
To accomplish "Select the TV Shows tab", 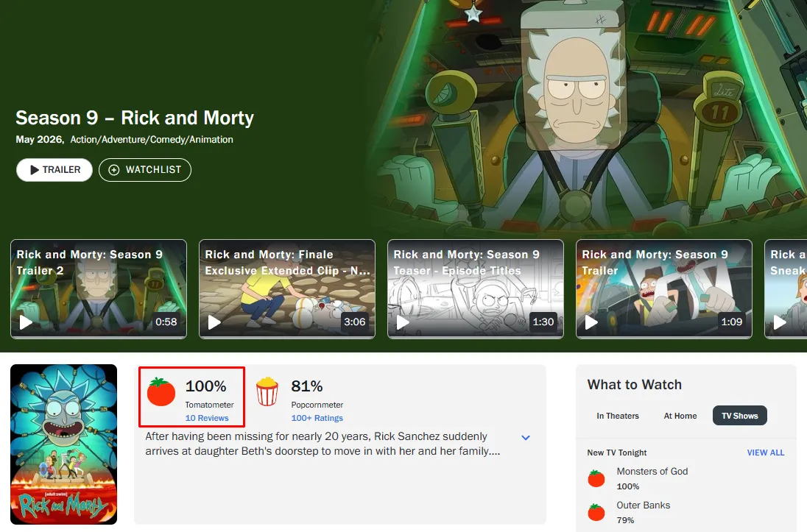I will pyautogui.click(x=739, y=416).
